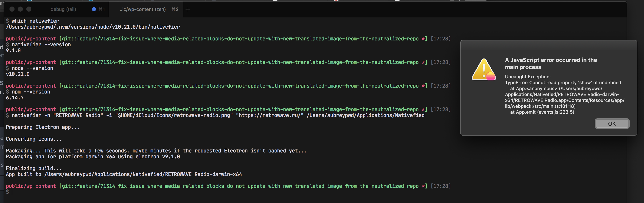The image size is (644, 203).
Task: Click 'at App.emit (events.js:223:5)' line
Action: coord(542,112)
